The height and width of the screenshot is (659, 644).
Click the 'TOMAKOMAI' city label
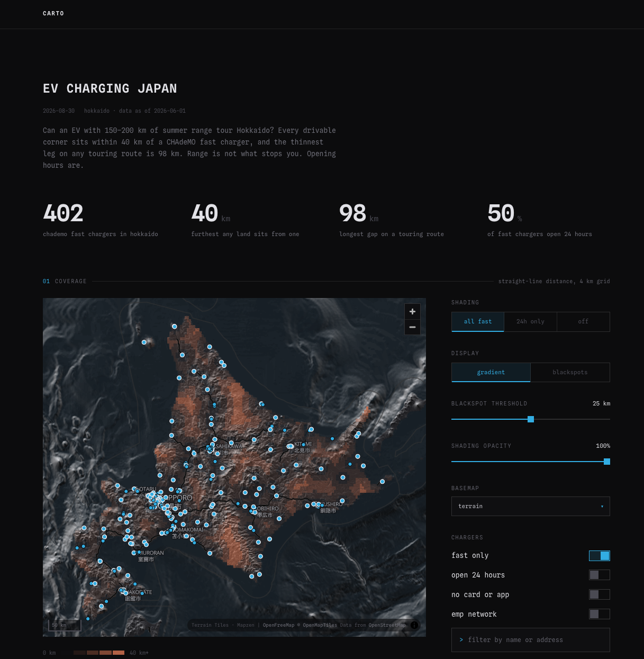(188, 530)
